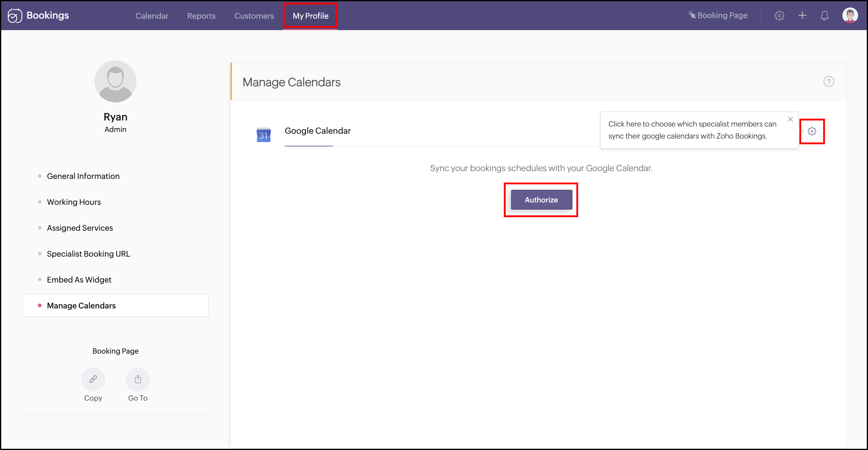
Task: Click the Google Calendar 31 icon
Action: (264, 135)
